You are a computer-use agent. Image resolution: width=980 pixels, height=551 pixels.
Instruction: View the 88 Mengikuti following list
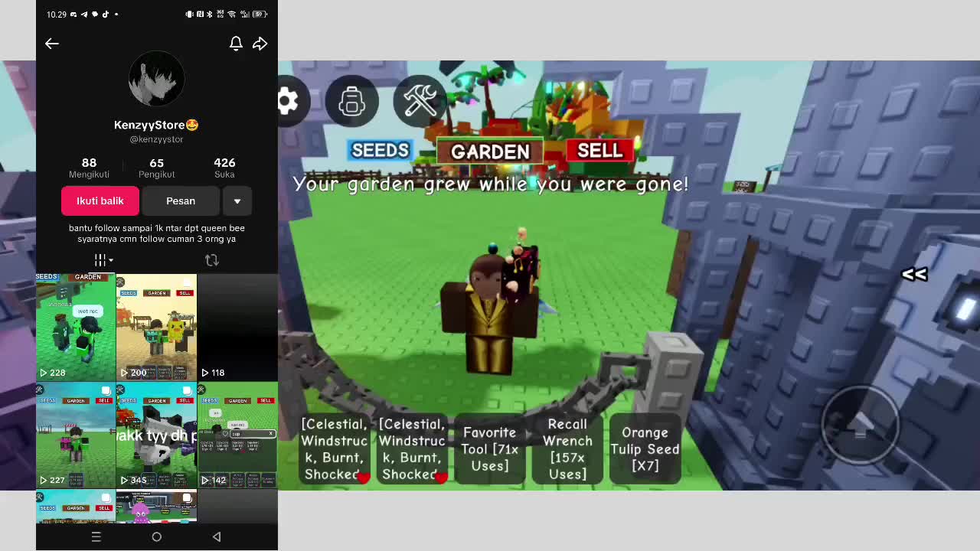(x=89, y=168)
